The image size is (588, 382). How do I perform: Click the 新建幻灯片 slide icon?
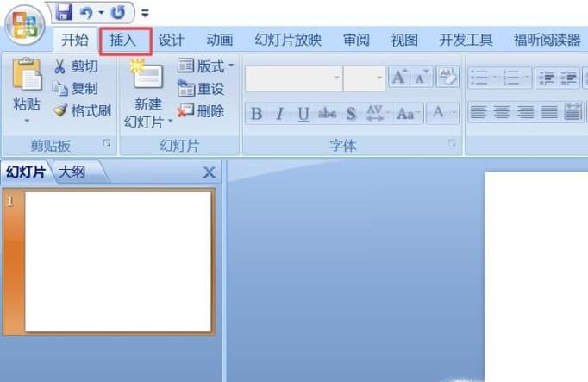(x=147, y=74)
